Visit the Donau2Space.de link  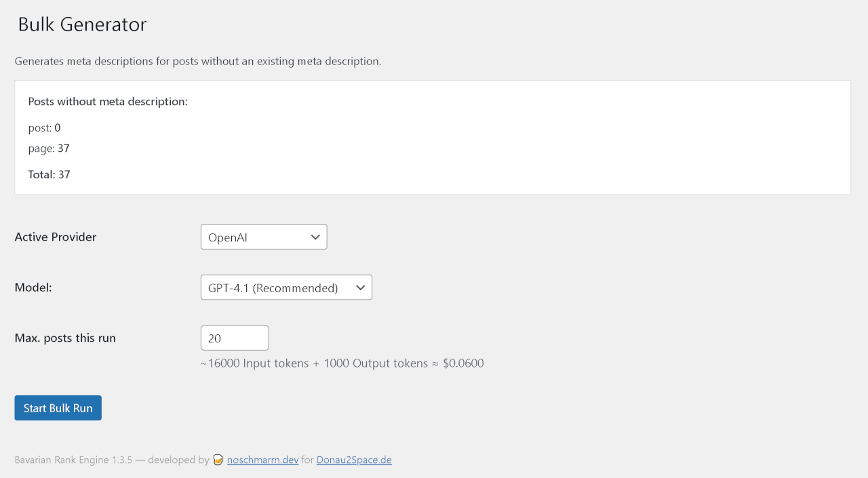point(354,460)
